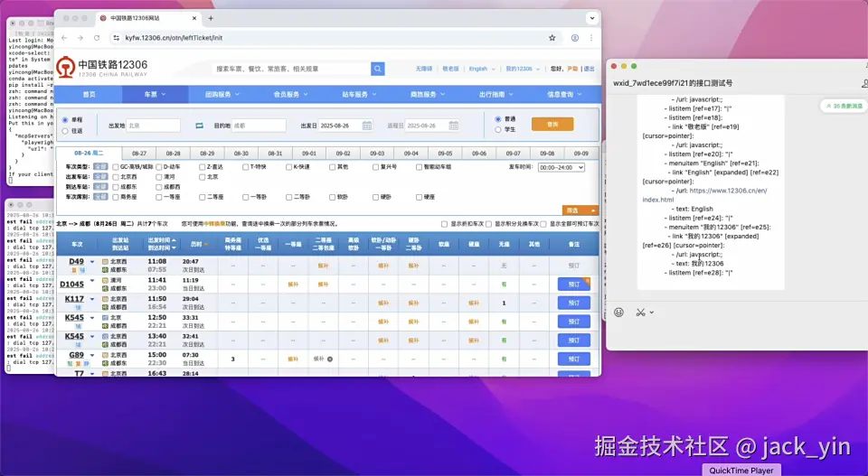Screen dimensions: 868x476
Task: Click 预订 for train K117
Action: click(x=574, y=303)
